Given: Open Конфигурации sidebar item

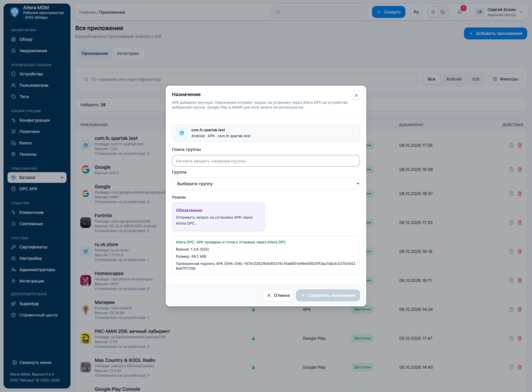Looking at the screenshot, I should [37, 120].
